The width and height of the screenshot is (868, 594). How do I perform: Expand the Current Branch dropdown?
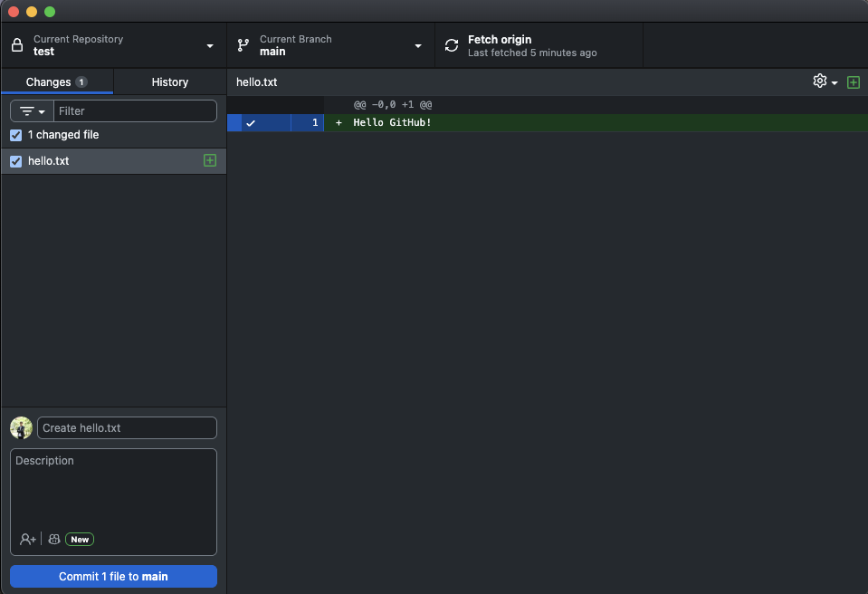330,45
